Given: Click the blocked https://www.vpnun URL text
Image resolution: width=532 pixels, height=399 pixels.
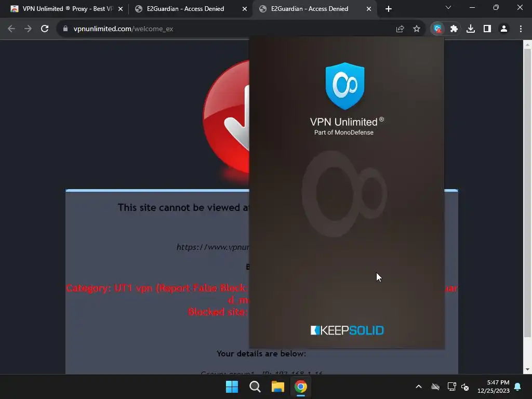Looking at the screenshot, I should [212, 247].
